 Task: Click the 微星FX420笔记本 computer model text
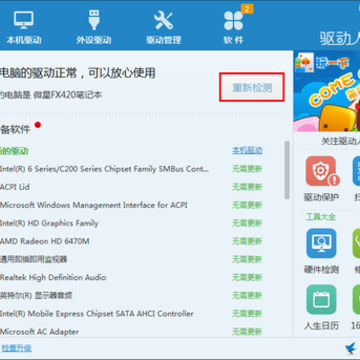pos(68,95)
